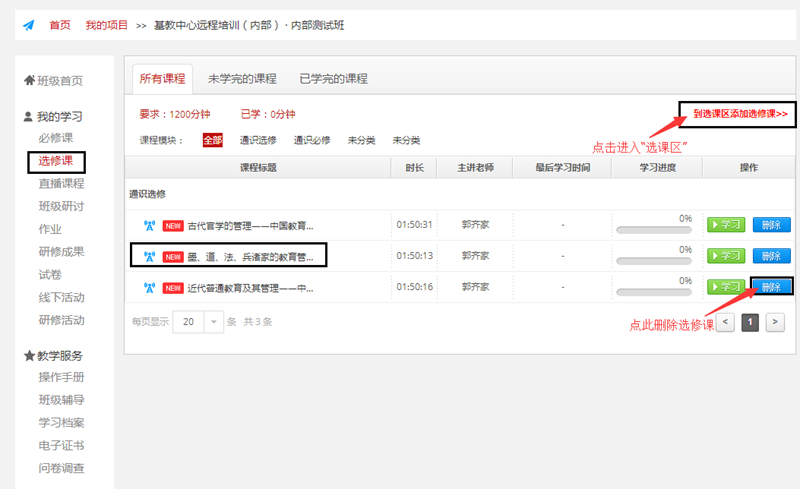Click progress bar of 古代官学的管理 course
800x489 pixels.
(x=654, y=230)
